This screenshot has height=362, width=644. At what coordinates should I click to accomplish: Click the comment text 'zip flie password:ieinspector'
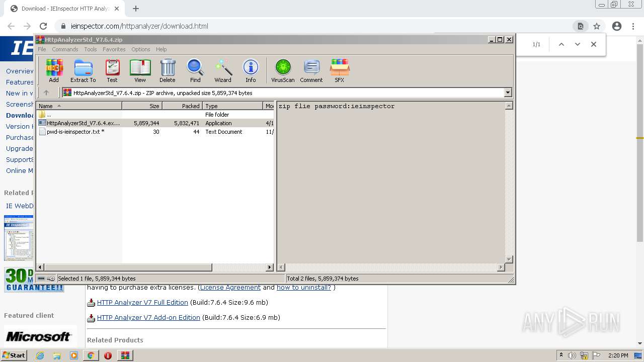pos(337,106)
